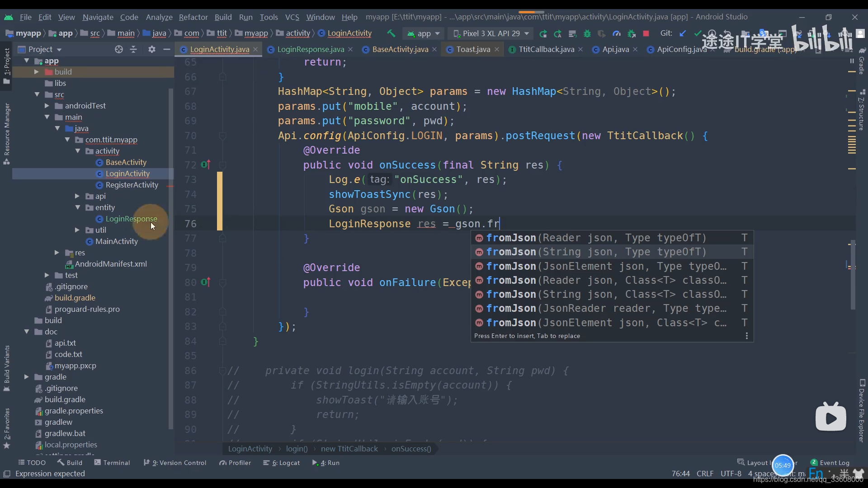
Task: Open the File menu
Action: pos(25,17)
